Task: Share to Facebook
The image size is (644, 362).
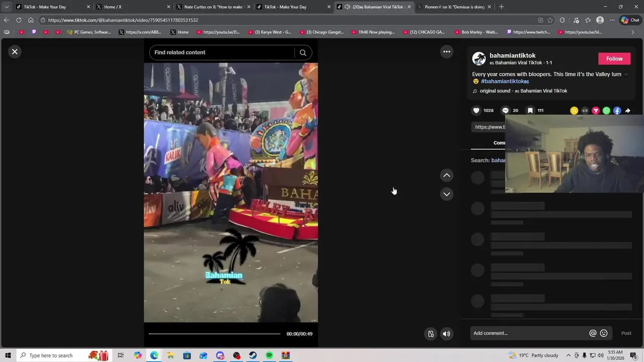Action: [x=617, y=111]
